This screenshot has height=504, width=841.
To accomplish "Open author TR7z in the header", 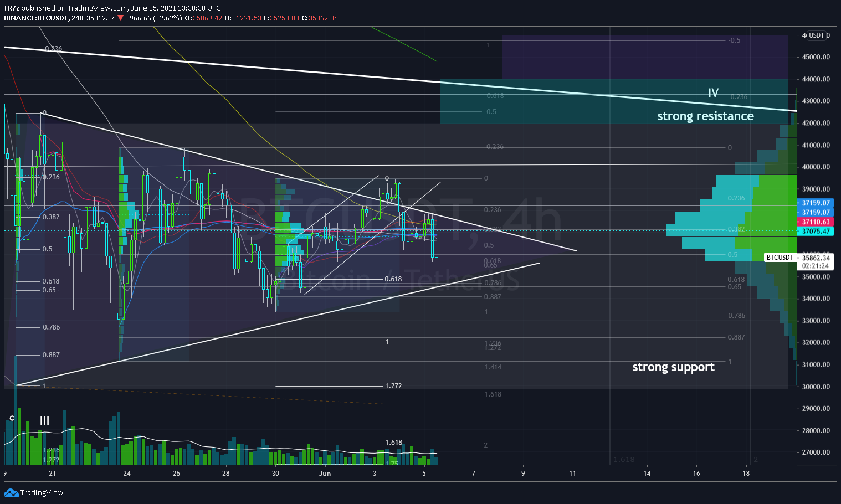I will pyautogui.click(x=11, y=8).
